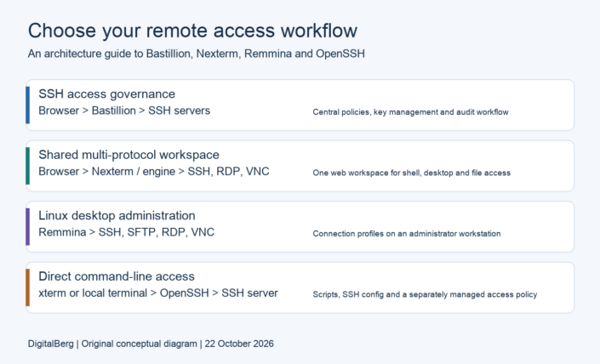The height and width of the screenshot is (364, 600).
Task: Select the 'Shared multi-protocol workspace' heading
Action: (x=129, y=155)
